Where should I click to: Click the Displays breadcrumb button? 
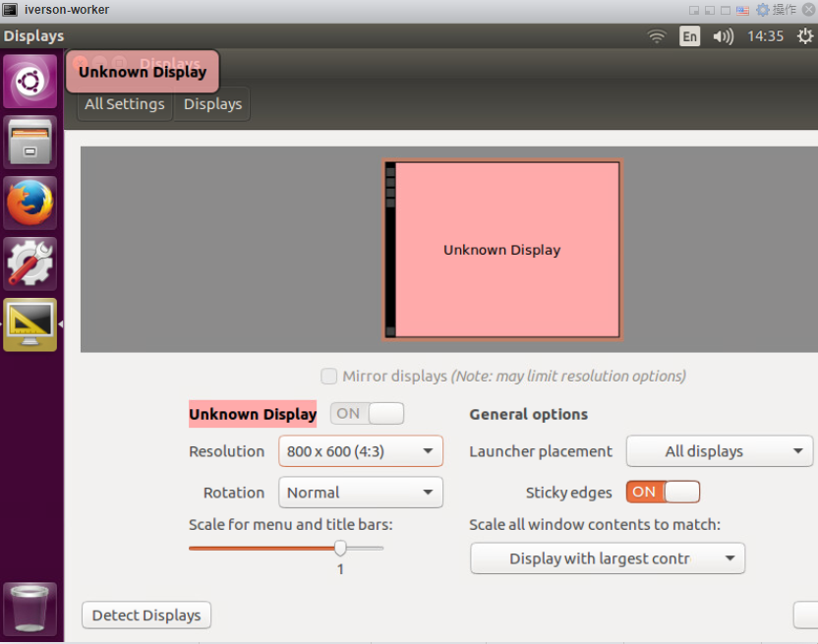pyautogui.click(x=212, y=104)
